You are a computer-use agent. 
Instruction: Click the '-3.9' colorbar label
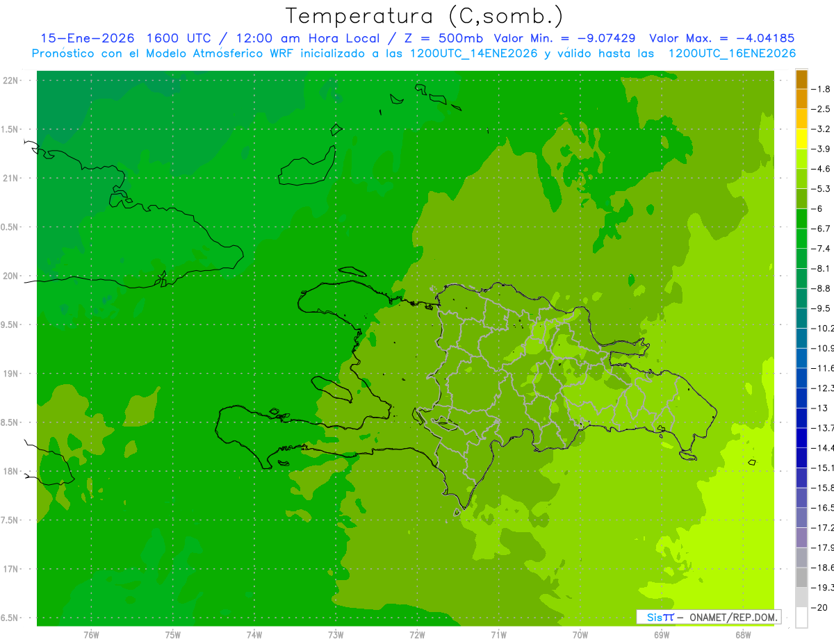[821, 149]
